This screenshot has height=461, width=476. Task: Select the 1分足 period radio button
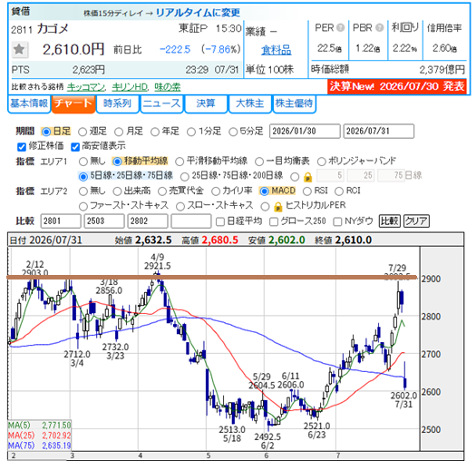coord(191,132)
